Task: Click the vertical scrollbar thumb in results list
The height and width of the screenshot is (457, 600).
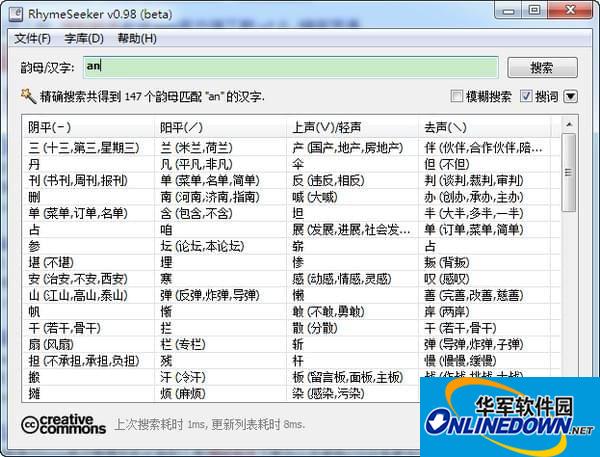Action: point(569,172)
